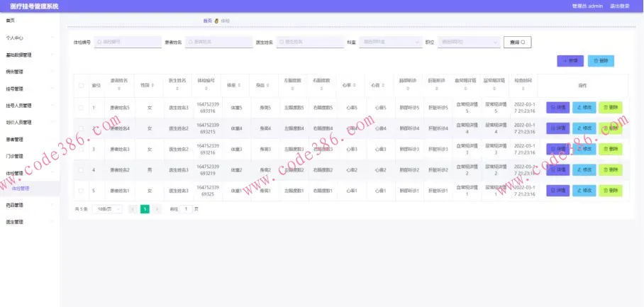Click the page jump number input

186,209
